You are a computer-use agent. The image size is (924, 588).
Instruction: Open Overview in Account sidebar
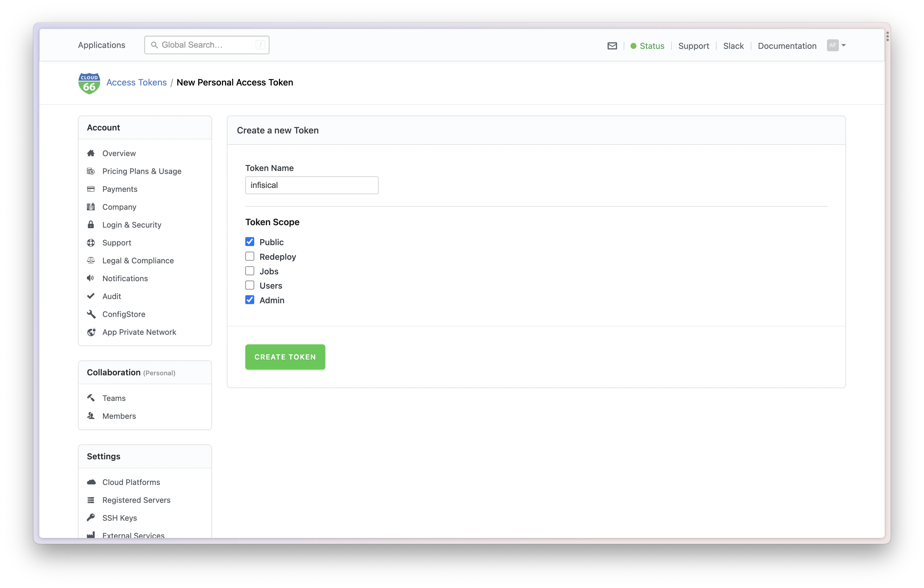coord(119,153)
